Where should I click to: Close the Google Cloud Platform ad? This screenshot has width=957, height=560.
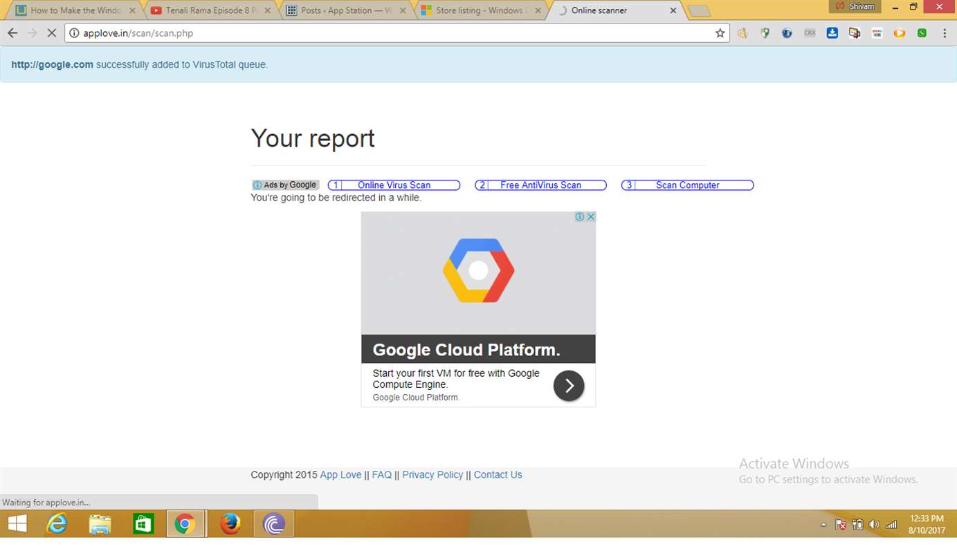tap(591, 217)
